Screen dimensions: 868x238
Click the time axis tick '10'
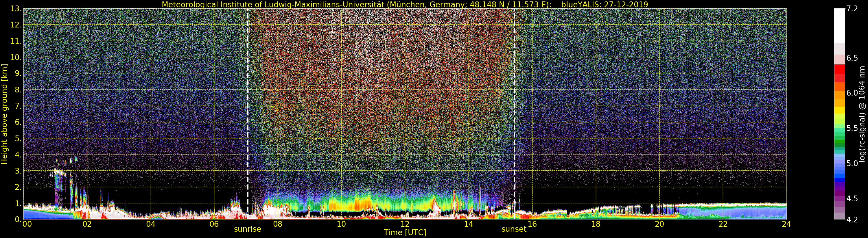[x=341, y=224]
